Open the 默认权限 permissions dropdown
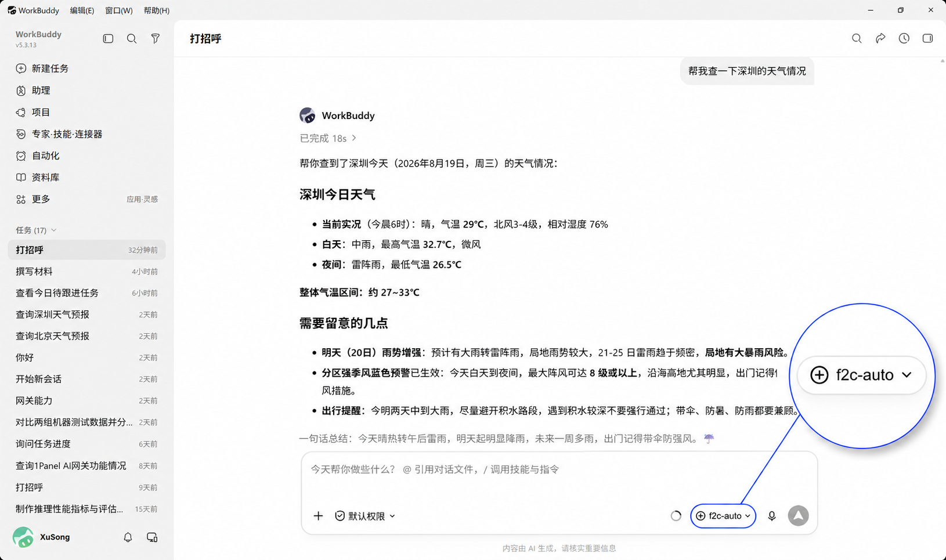 click(x=365, y=516)
